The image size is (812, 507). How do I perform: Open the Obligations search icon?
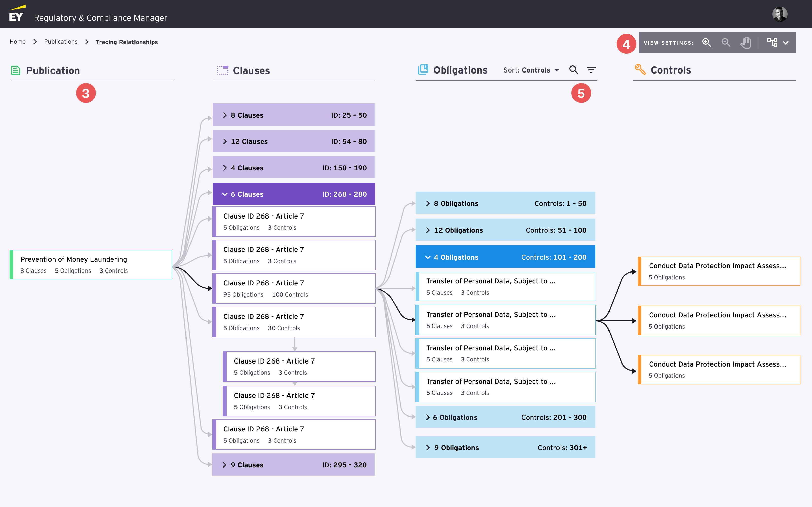click(573, 70)
